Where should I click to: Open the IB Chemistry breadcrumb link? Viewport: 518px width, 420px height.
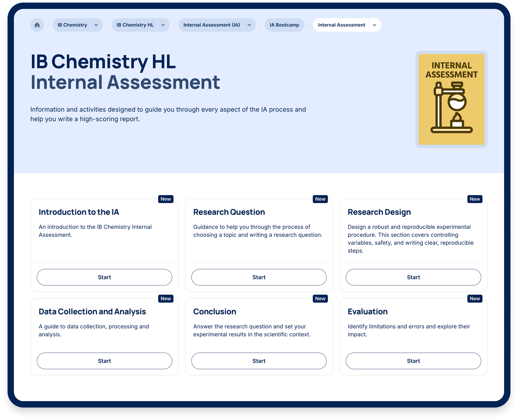click(72, 25)
